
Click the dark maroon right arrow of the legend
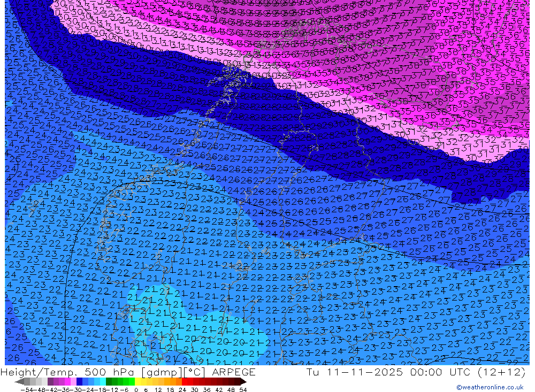click(243, 382)
